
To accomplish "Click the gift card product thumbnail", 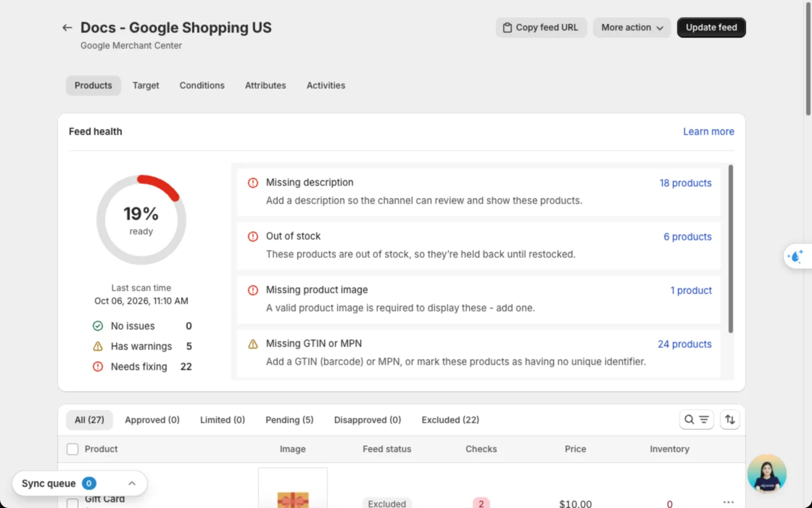I will 293,488.
